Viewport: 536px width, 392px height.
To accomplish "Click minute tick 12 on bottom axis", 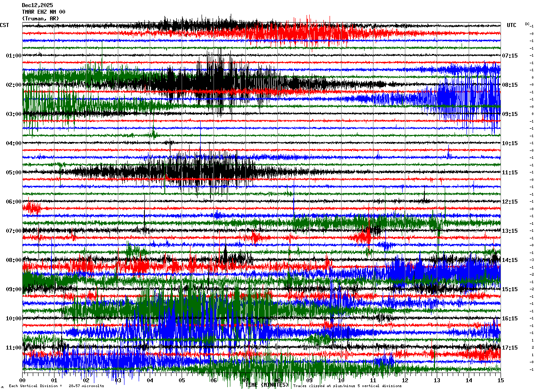I will (405, 380).
